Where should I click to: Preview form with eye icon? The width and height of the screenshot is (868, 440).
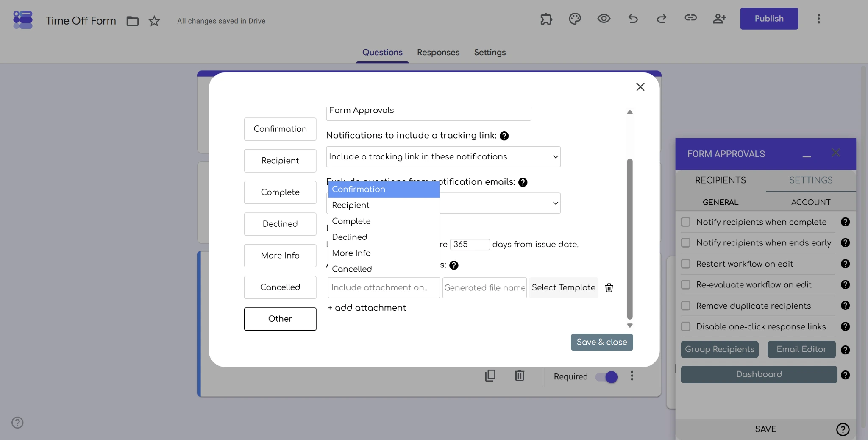coord(604,19)
